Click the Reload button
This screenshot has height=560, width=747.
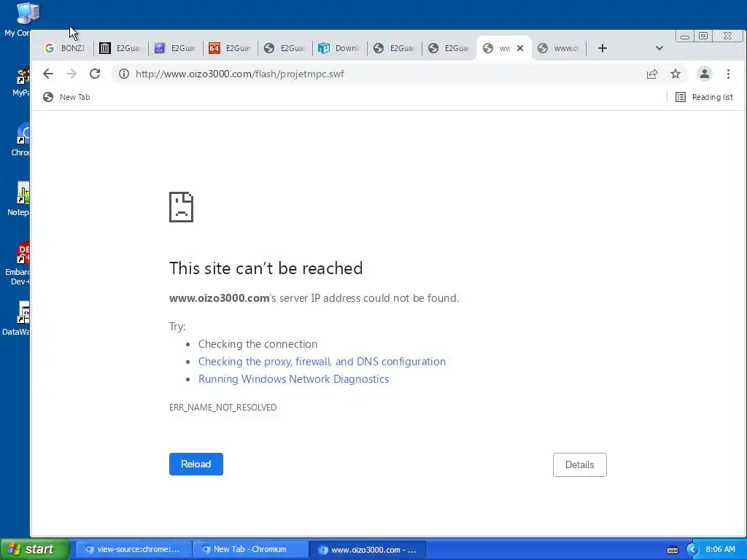click(x=196, y=464)
